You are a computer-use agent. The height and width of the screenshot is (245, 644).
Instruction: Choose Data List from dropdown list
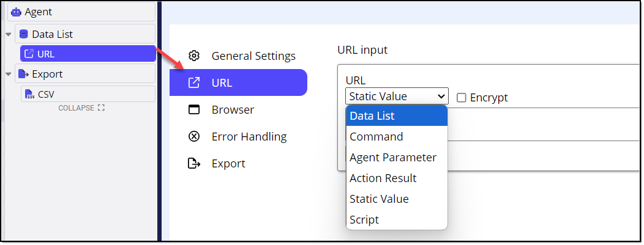[397, 116]
